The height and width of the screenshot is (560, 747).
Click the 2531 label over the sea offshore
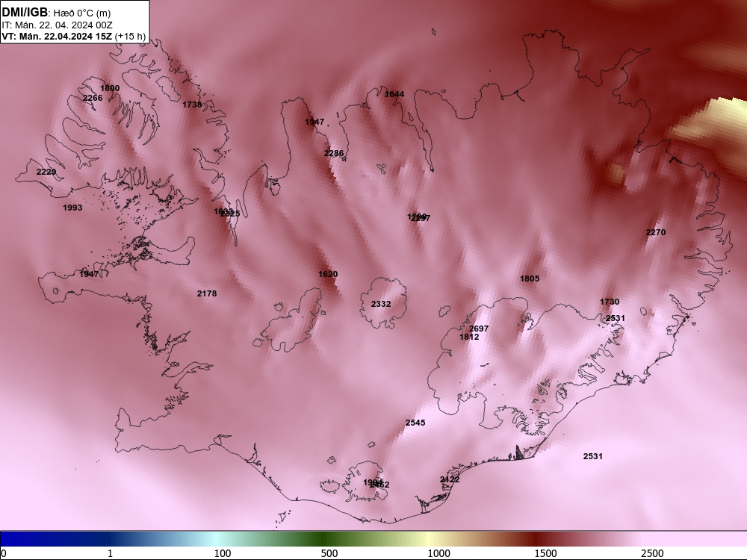[x=592, y=457]
